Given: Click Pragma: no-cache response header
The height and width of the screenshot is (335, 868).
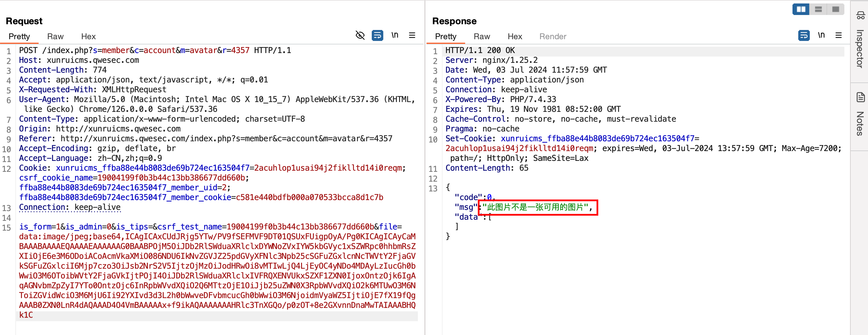Looking at the screenshot, I should coord(482,129).
